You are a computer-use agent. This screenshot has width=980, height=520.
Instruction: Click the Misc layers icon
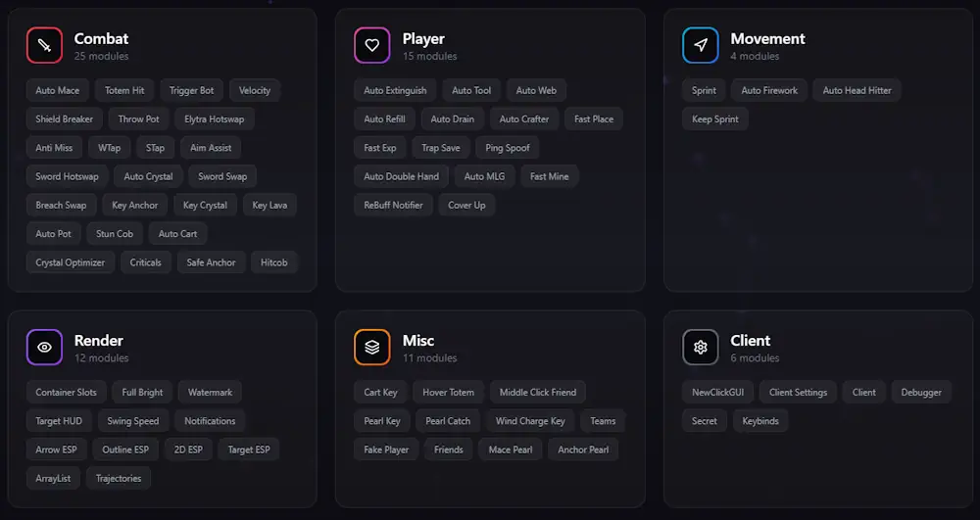(x=372, y=347)
